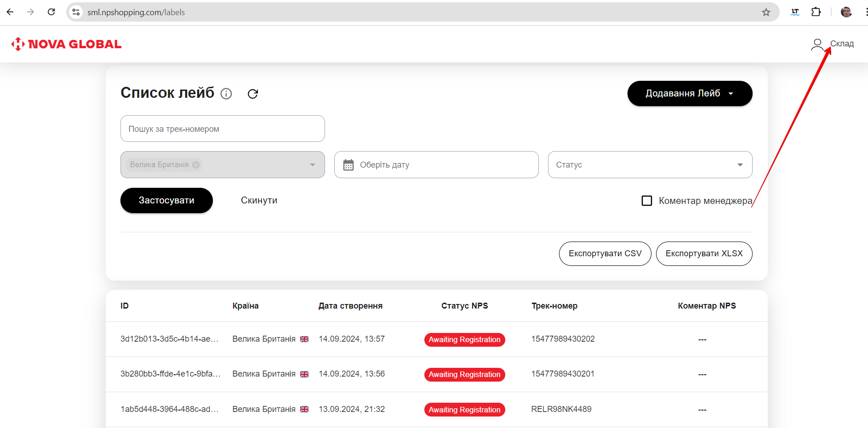Click the Статус NPS column header
Viewport: 868px width, 428px height.
[x=464, y=306]
